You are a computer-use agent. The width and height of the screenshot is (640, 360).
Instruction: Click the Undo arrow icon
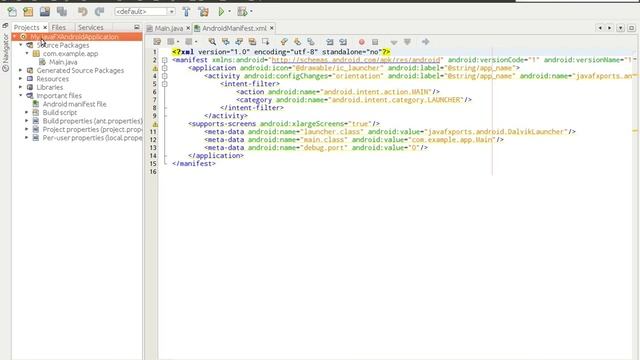[82, 12]
